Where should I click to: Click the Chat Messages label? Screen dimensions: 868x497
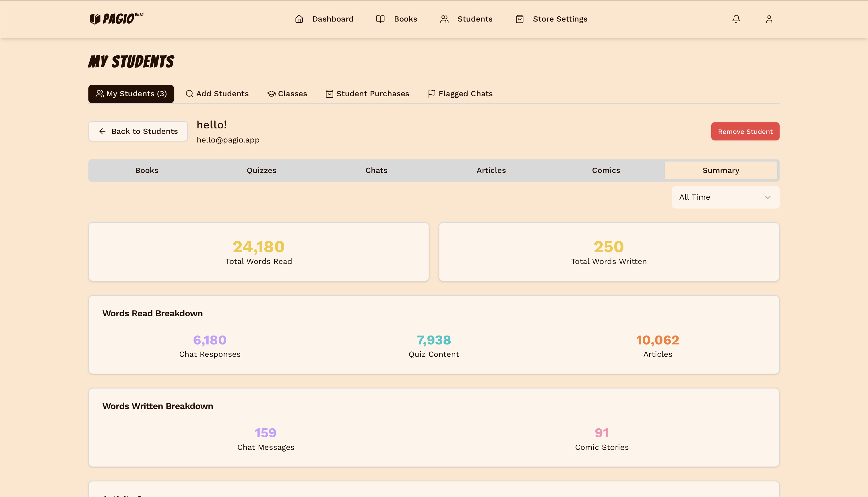click(x=266, y=448)
